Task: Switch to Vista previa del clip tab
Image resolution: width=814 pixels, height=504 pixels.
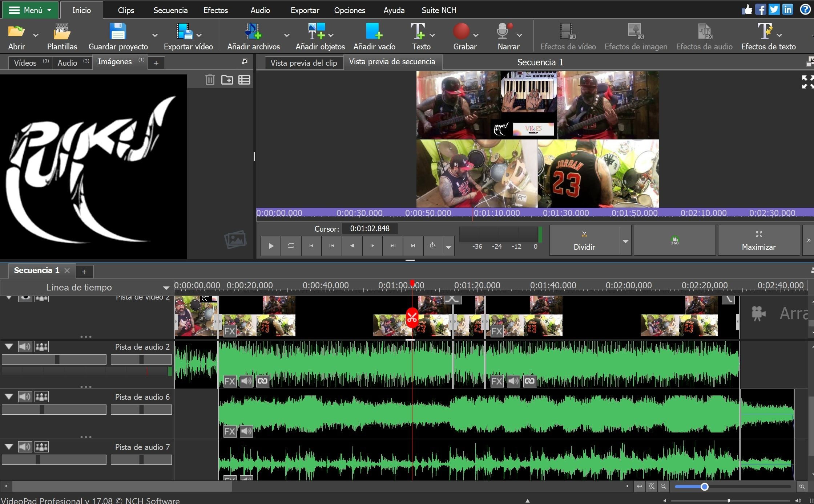Action: (304, 63)
